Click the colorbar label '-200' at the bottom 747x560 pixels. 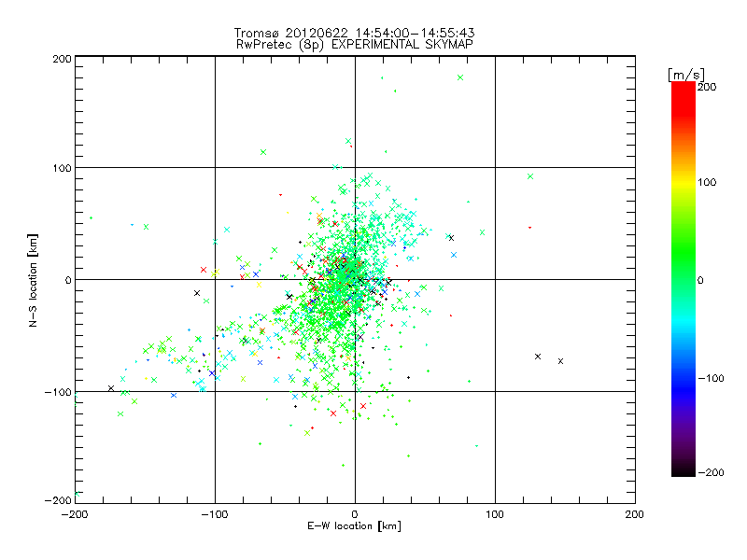[711, 472]
